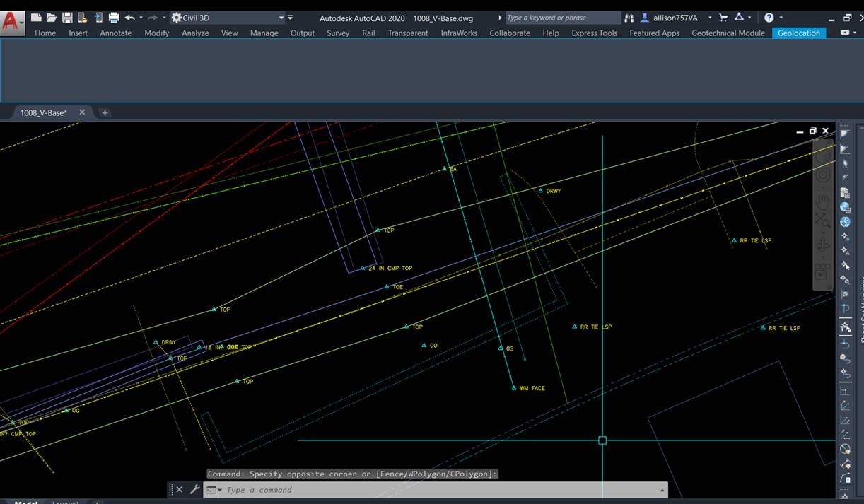Image resolution: width=864 pixels, height=504 pixels.
Task: Click into the Type a command field
Action: (354, 489)
